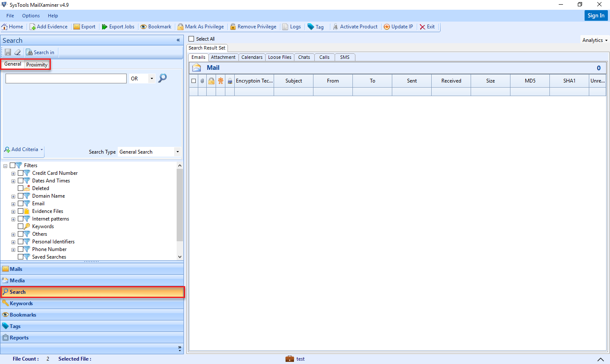
Task: Check the Keywords filter checkbox
Action: (x=20, y=226)
